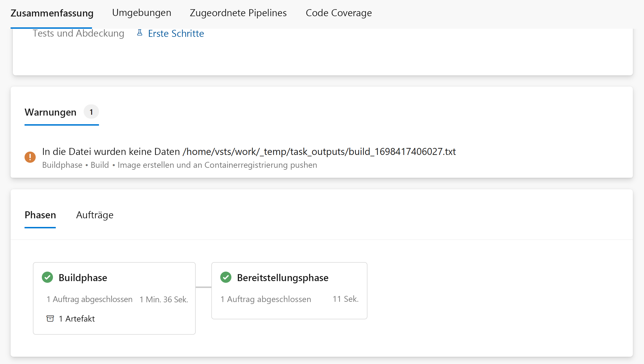
Task: Switch to the Code Coverage tab
Action: tap(339, 13)
